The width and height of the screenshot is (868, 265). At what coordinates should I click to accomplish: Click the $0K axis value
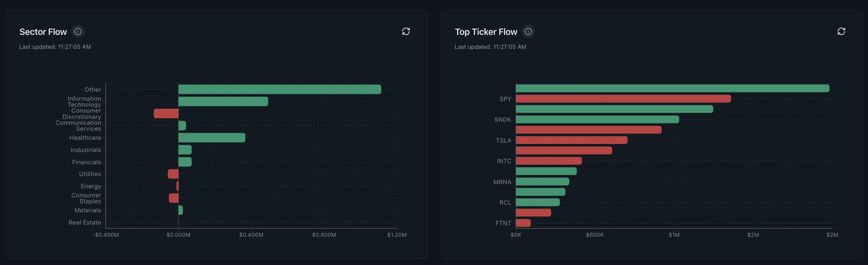point(516,235)
